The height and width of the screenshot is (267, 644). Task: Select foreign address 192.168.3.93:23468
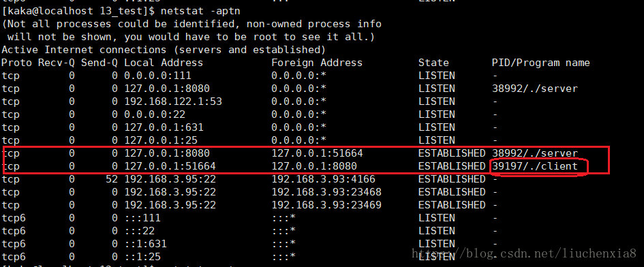[x=326, y=192]
